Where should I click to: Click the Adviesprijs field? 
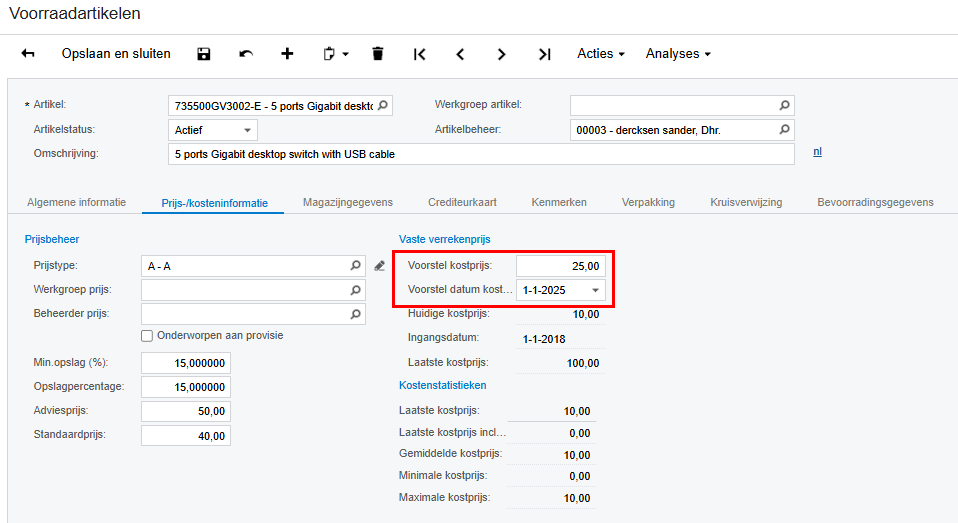(x=186, y=411)
